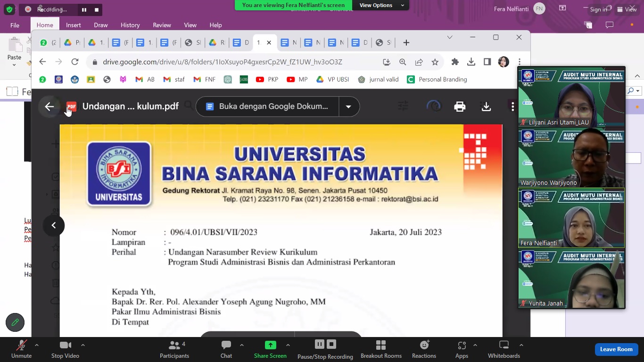Expand the arrow beside Whiteboards
The height and width of the screenshot is (362, 644).
pyautogui.click(x=521, y=345)
